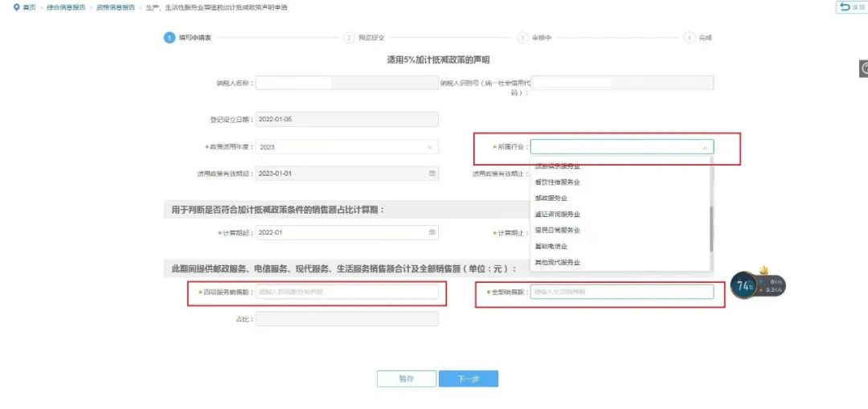Choose 其他现代服务业 from the industry list

[620, 262]
